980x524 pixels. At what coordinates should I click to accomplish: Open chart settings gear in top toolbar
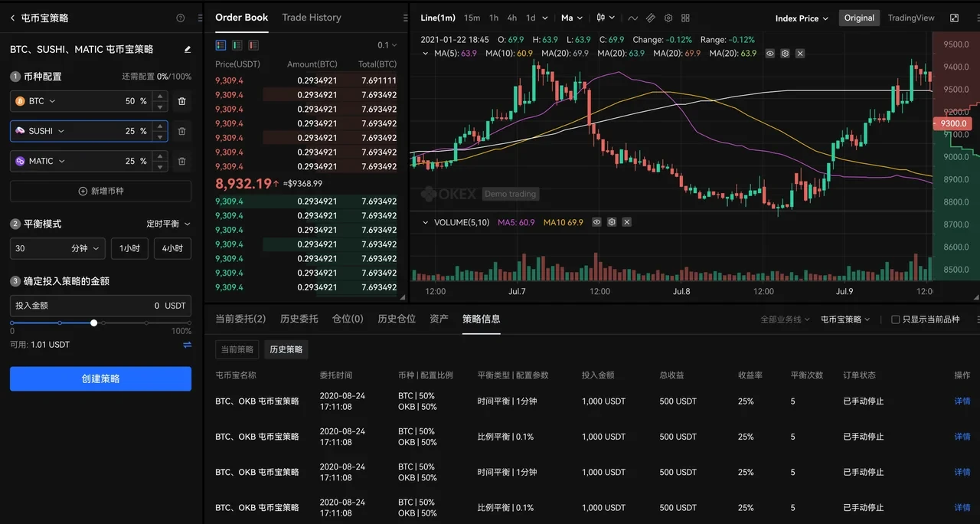pos(668,18)
